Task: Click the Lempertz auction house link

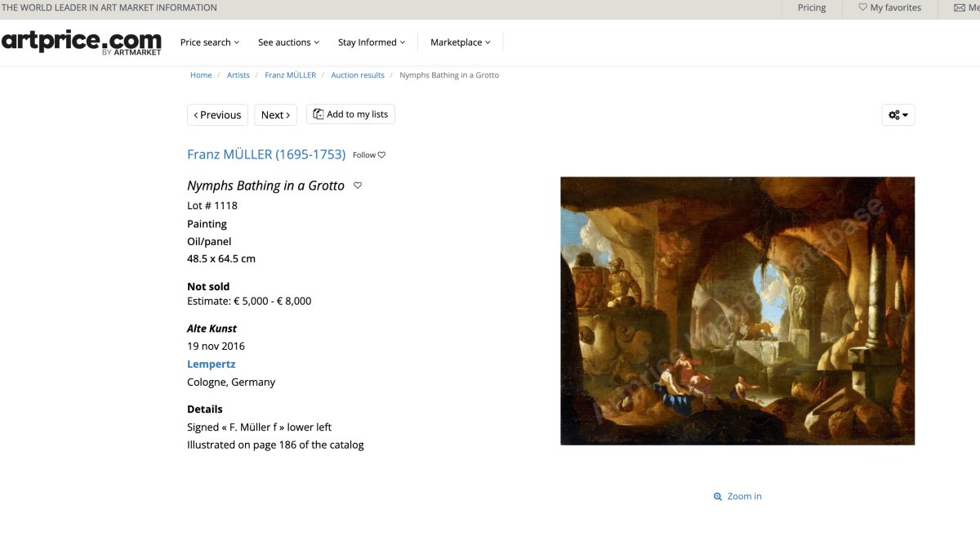Action: tap(211, 364)
